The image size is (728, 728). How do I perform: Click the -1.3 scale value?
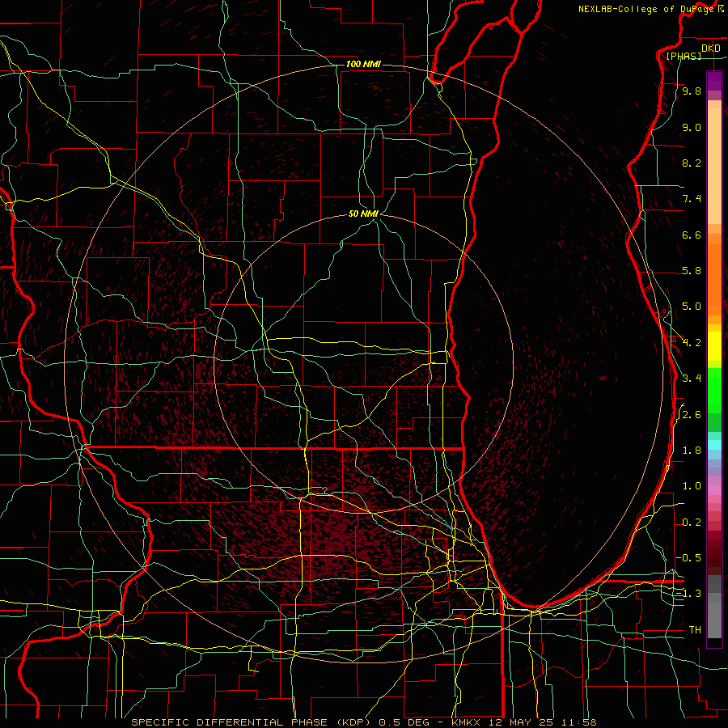(688, 594)
